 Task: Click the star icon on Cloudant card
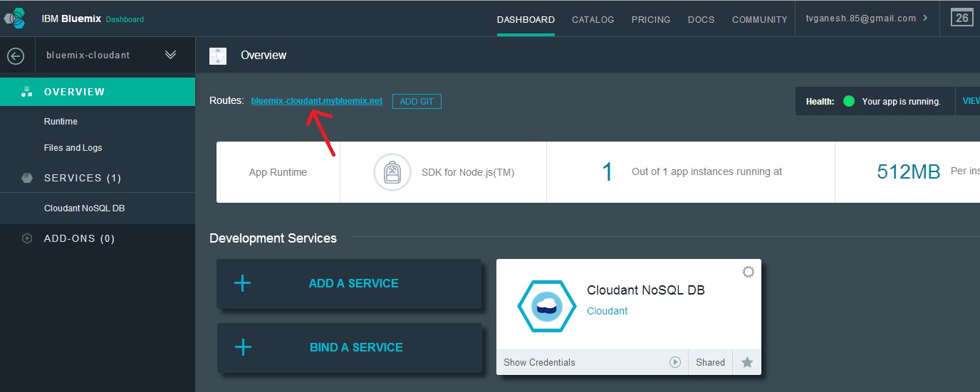[x=747, y=362]
